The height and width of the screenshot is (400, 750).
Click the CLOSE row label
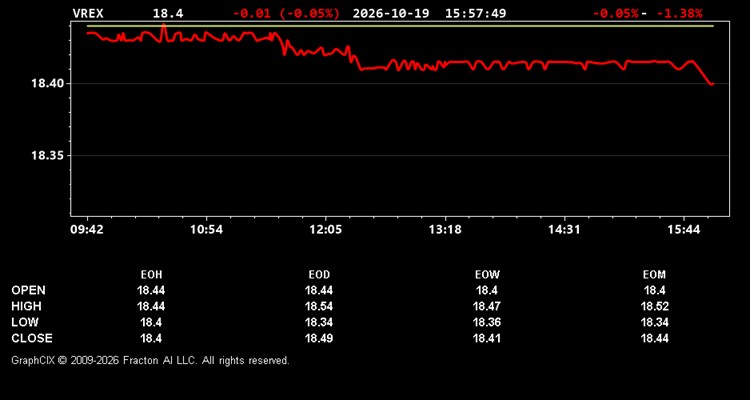click(32, 338)
